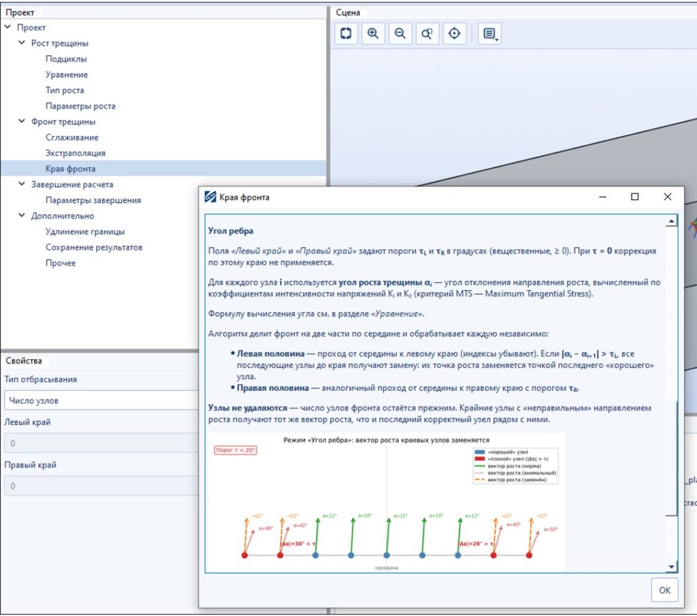Activate the zoom-to-region tool

427,33
